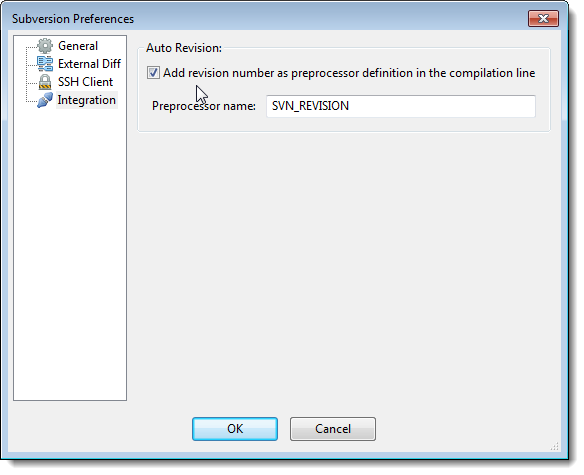The image size is (584, 475).
Task: Select the Integration tree entry
Action: point(87,100)
